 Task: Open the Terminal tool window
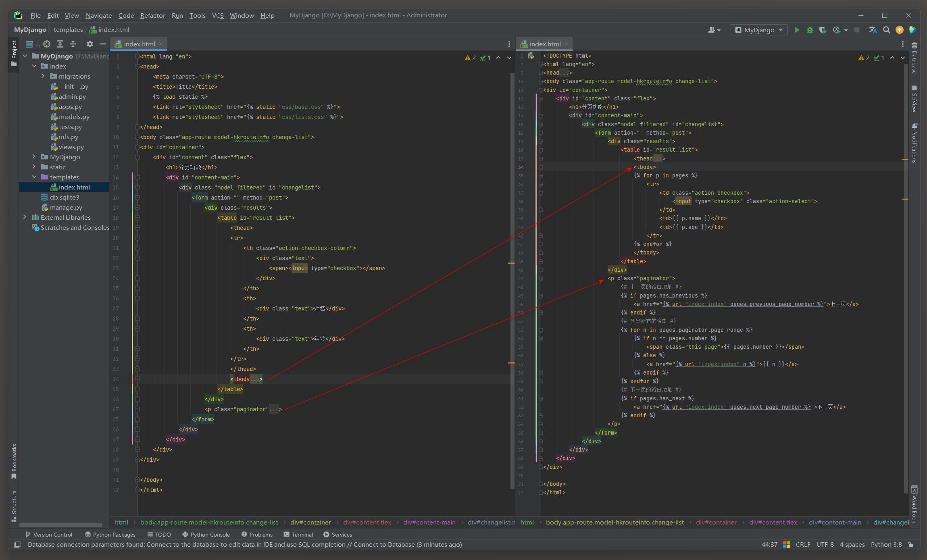tap(298, 535)
